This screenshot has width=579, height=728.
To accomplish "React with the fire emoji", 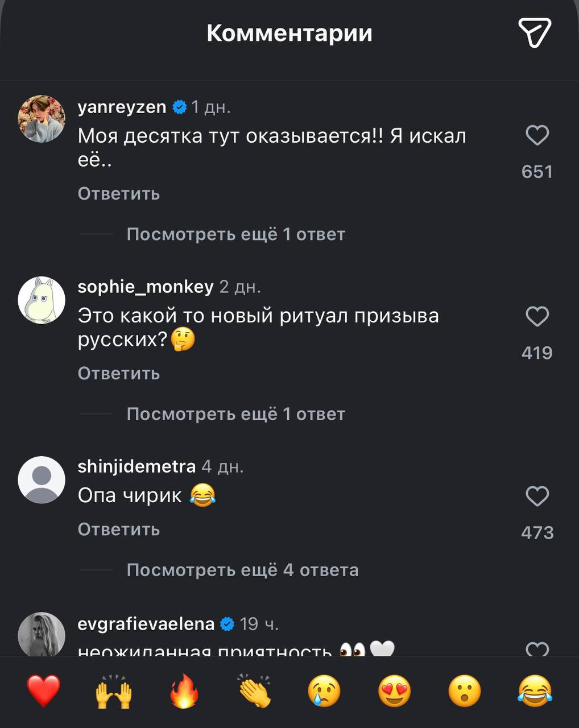I will [x=184, y=691].
